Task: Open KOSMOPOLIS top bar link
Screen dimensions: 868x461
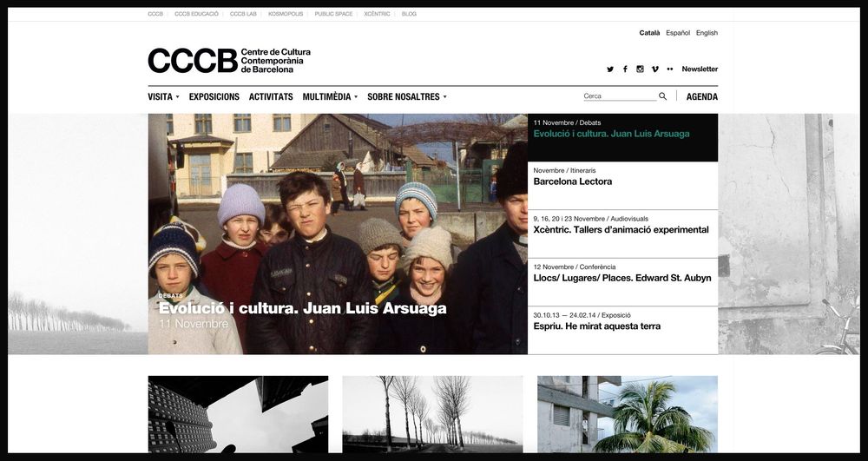Action: 286,14
